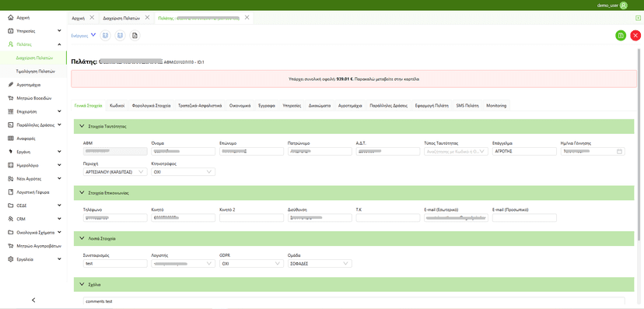644x309 pixels.
Task: Click the Πελάτες person icon in sidebar
Action: 11,44
